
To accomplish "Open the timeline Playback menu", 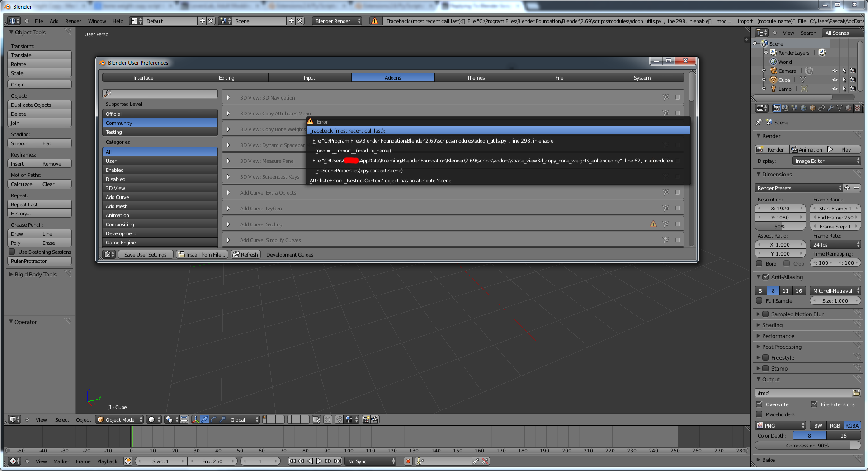I will (107, 461).
